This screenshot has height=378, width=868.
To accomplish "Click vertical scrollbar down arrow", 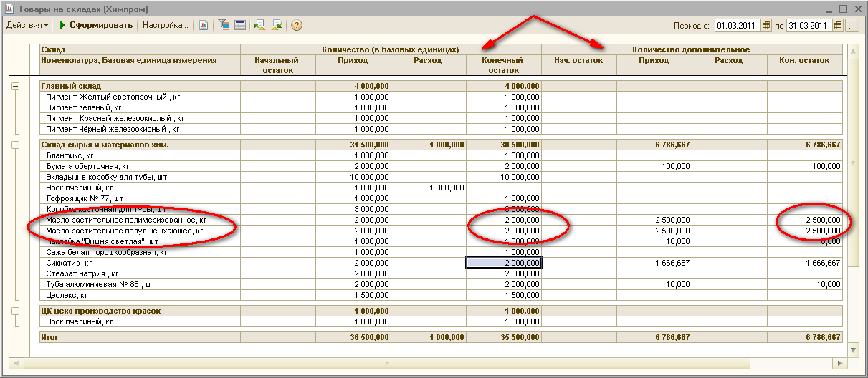I will click(x=852, y=349).
